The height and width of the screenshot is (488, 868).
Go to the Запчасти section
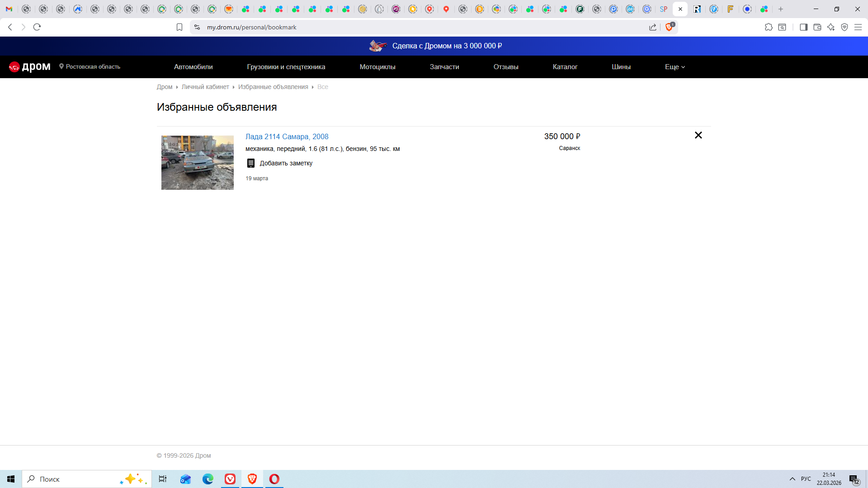point(444,67)
